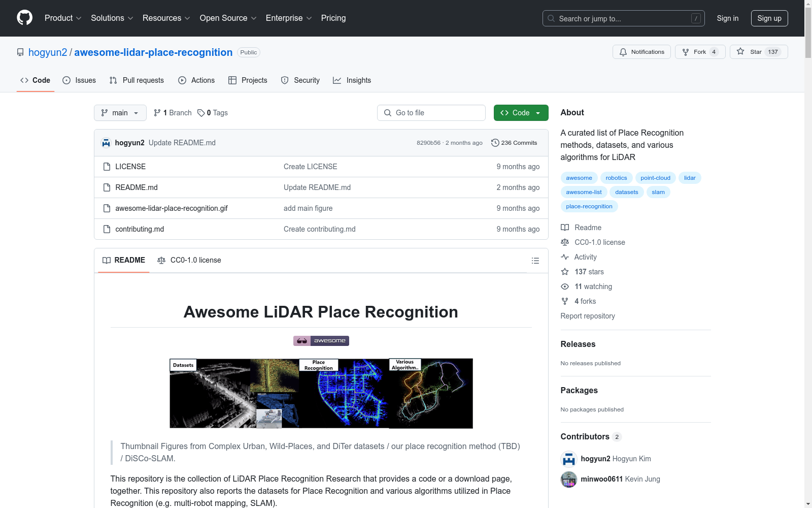Viewport: 812px width, 508px height.
Task: Click the Notifications bell button
Action: coord(641,52)
